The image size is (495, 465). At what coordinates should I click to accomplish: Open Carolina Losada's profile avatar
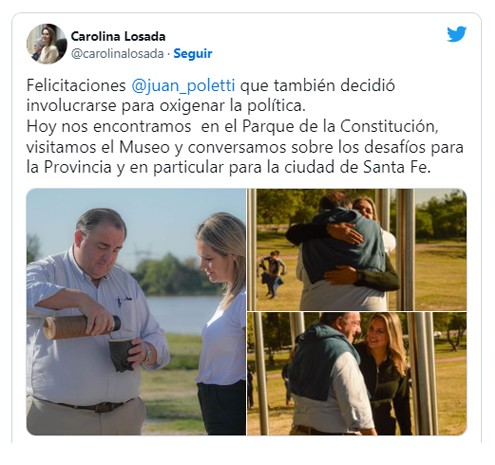(x=47, y=44)
